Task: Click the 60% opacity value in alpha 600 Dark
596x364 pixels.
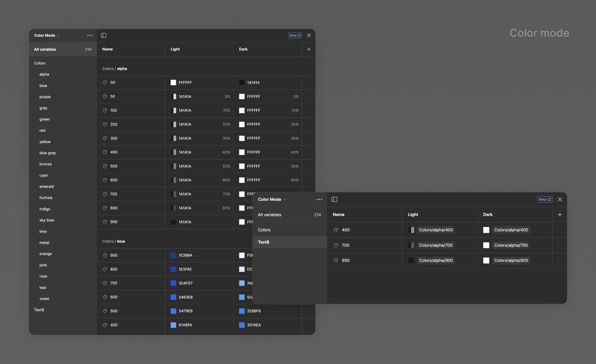Action: (x=295, y=180)
